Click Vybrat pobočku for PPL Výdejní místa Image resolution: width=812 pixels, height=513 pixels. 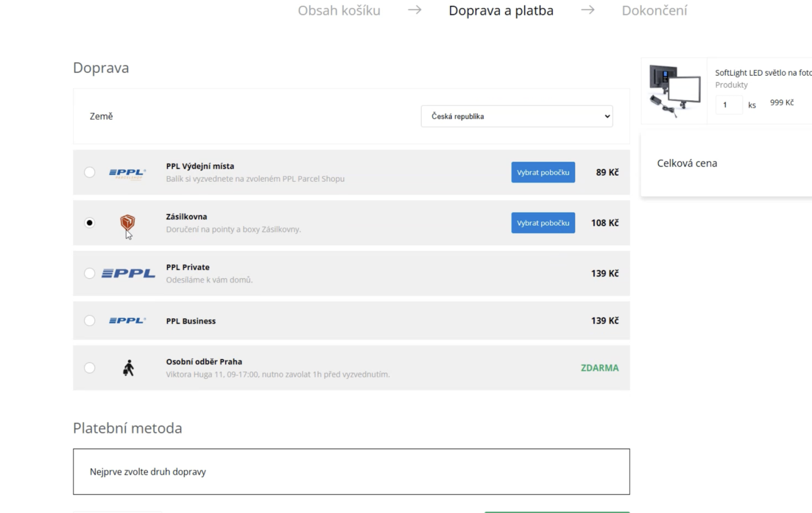543,172
